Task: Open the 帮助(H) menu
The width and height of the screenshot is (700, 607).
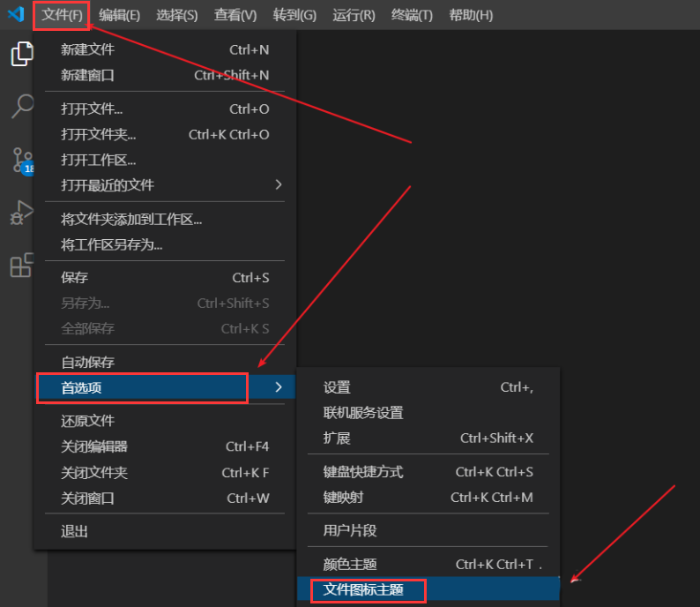Action: pyautogui.click(x=471, y=15)
